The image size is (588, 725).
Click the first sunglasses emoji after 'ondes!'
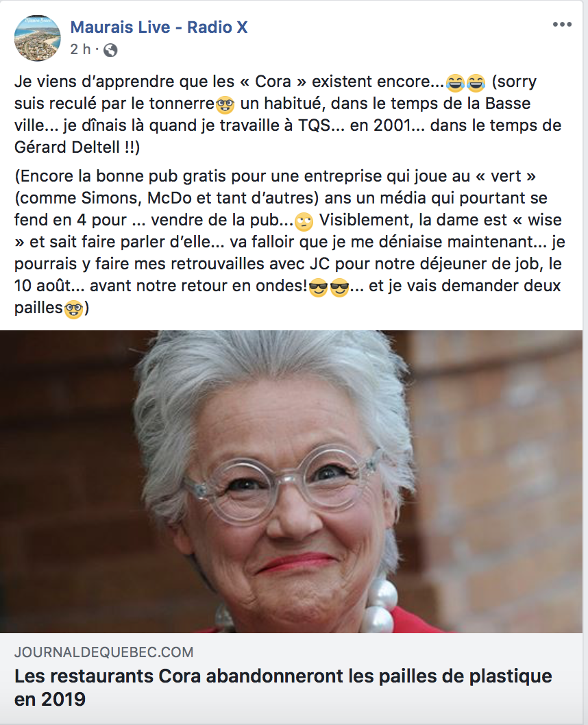pos(318,287)
